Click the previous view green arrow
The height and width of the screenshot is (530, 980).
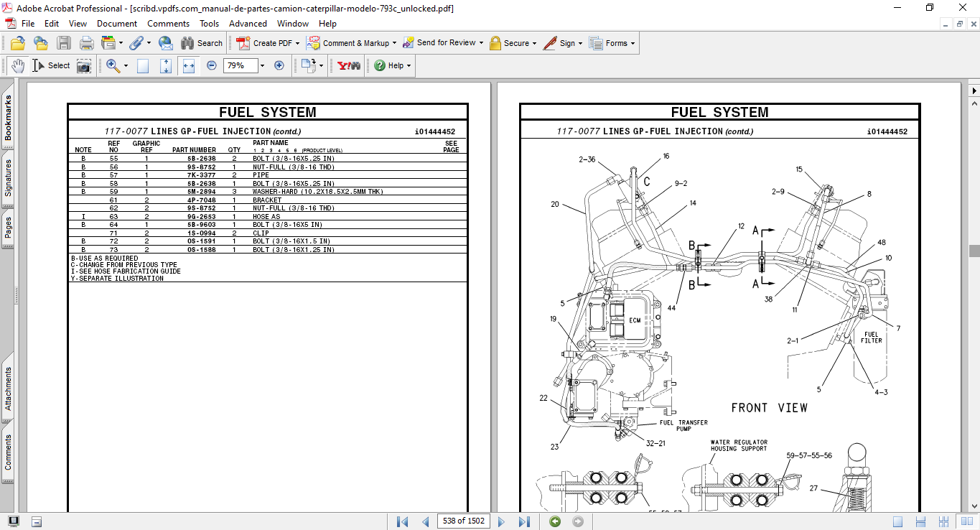[555, 521]
